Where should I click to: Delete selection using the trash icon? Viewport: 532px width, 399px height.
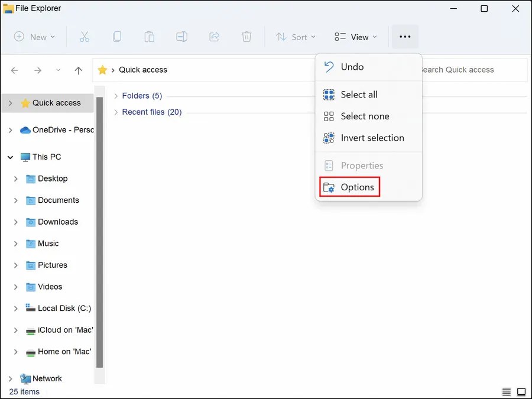246,37
